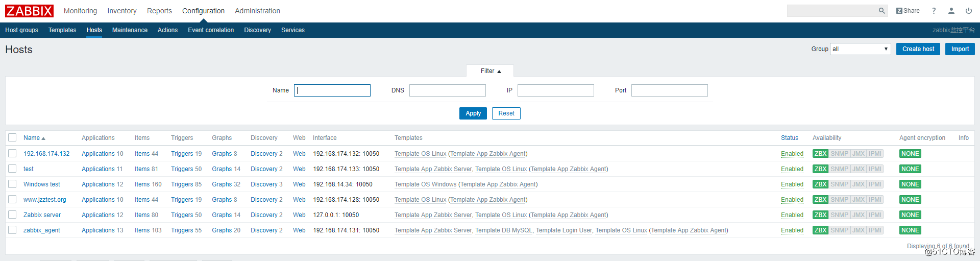Click the search magnifier icon
The width and height of the screenshot is (980, 261).
tap(881, 11)
